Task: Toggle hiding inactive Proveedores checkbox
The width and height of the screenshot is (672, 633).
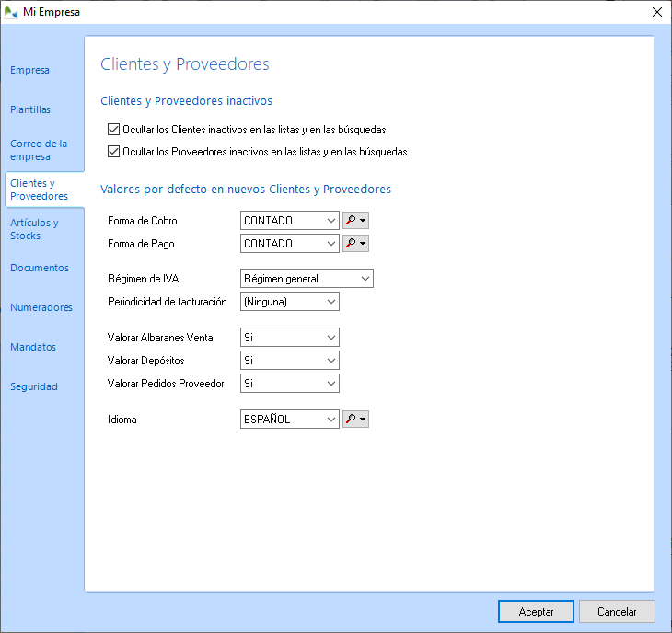Action: coord(114,152)
